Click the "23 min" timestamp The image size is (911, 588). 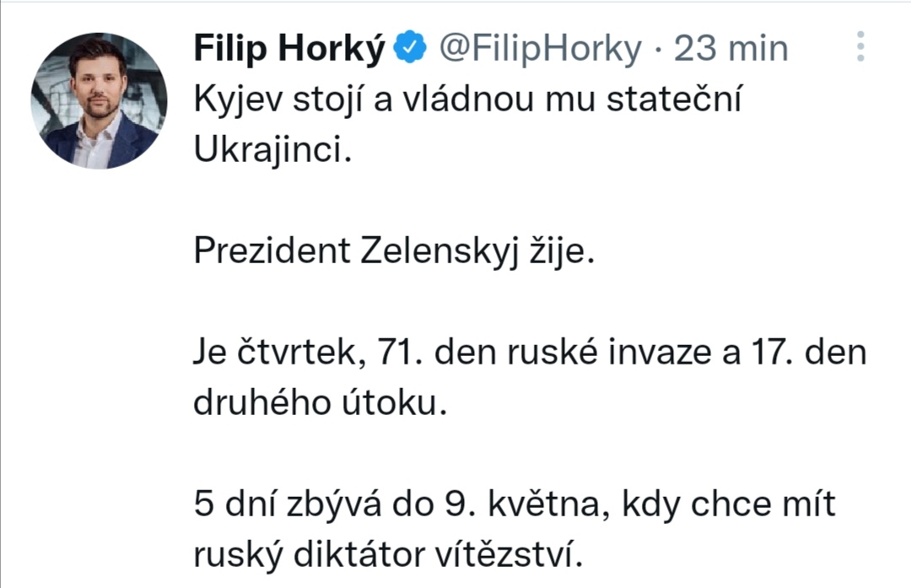[x=731, y=49]
